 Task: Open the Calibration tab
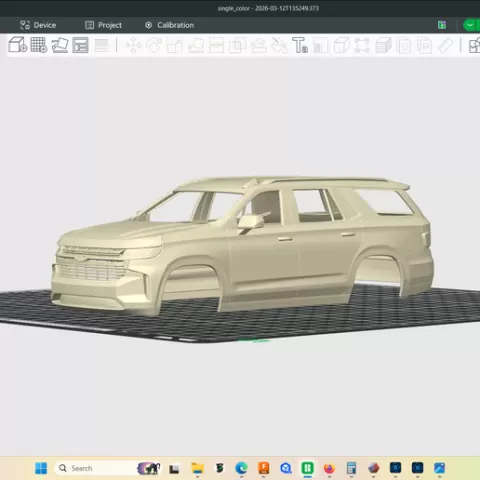[x=169, y=25]
